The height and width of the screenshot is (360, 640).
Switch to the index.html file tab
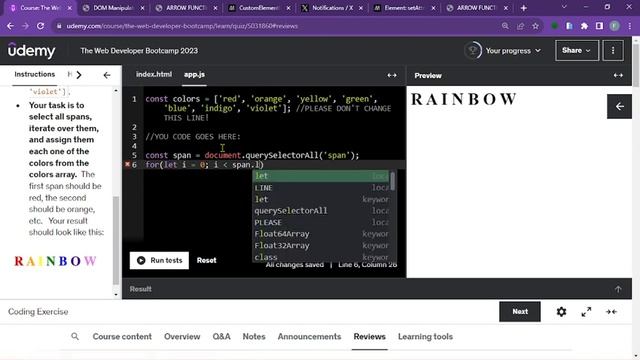pos(154,74)
